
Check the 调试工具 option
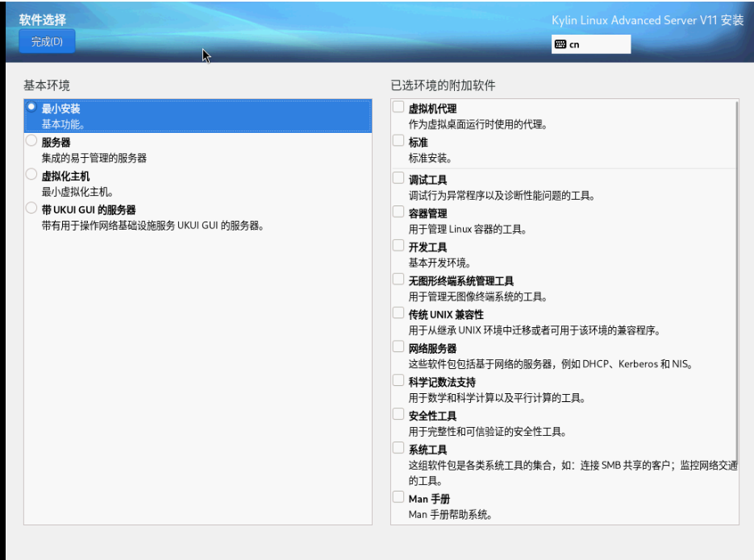tap(398, 178)
